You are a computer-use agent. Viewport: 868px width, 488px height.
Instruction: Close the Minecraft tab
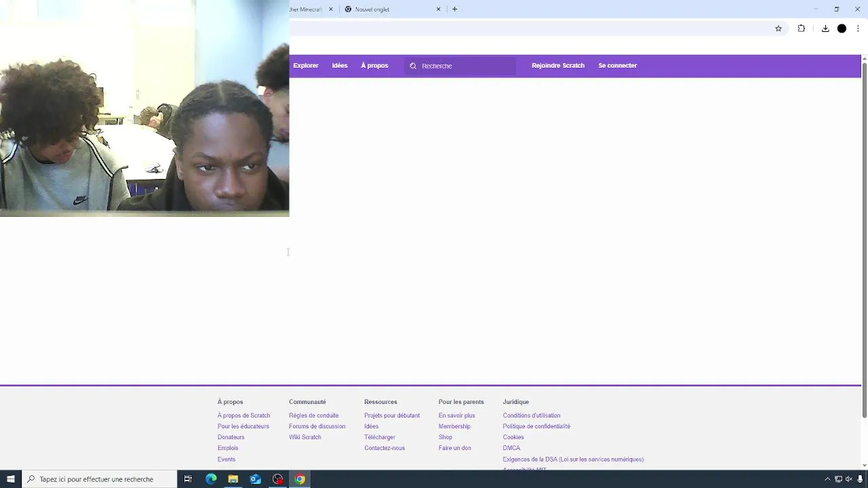click(331, 9)
